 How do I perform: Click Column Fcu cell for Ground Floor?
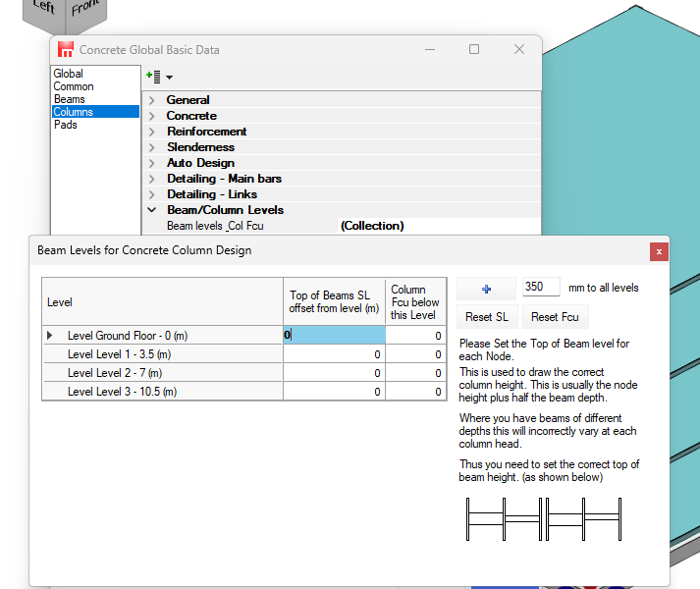pyautogui.click(x=415, y=336)
